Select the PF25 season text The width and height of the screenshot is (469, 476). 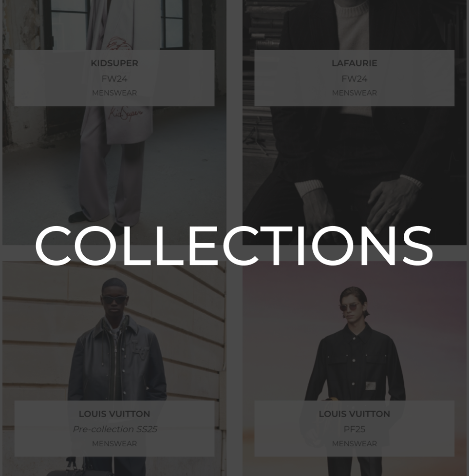355,429
